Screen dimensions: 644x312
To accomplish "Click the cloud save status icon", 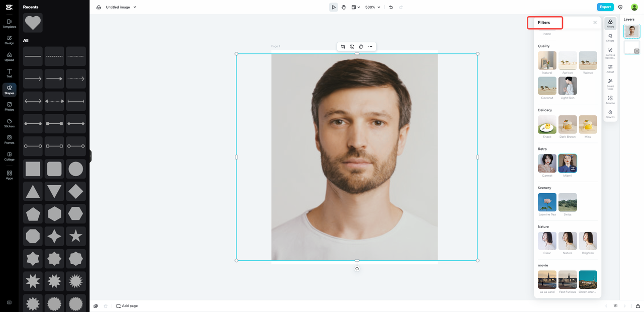I will pyautogui.click(x=99, y=7).
